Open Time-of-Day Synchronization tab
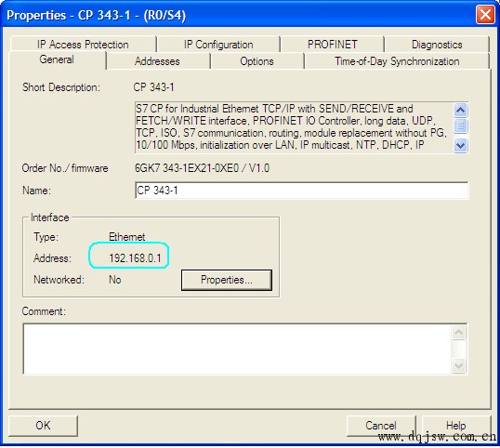Image resolution: width=500 pixels, height=448 pixels. [397, 61]
